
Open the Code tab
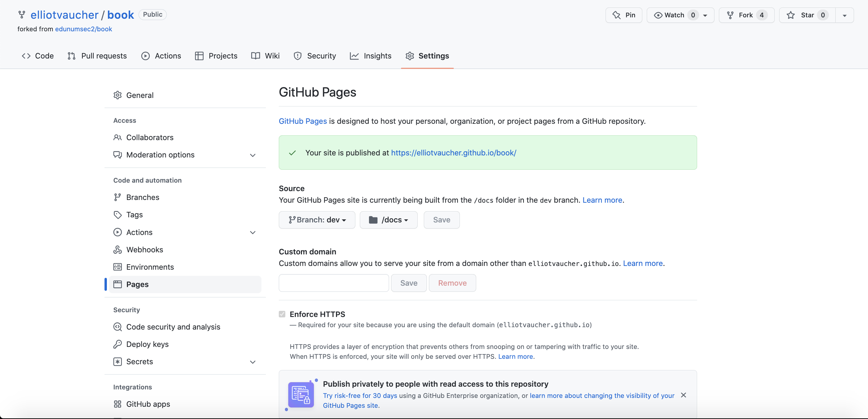pyautogui.click(x=38, y=56)
